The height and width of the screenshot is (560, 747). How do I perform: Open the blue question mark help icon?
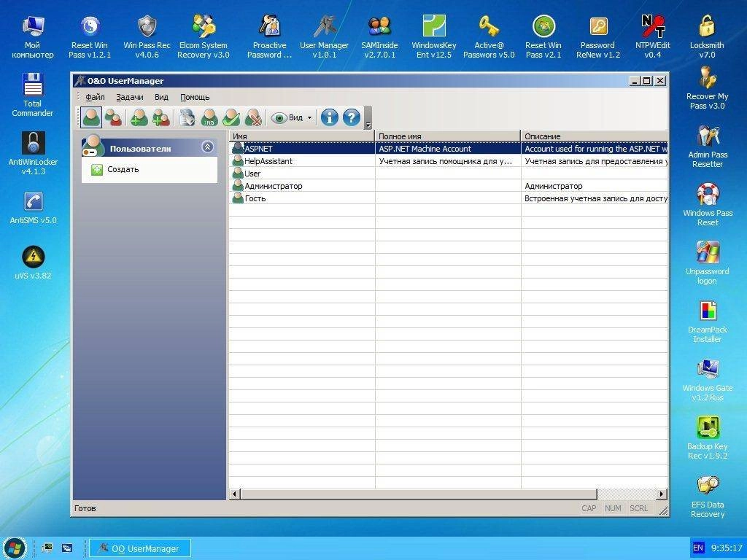click(x=352, y=117)
